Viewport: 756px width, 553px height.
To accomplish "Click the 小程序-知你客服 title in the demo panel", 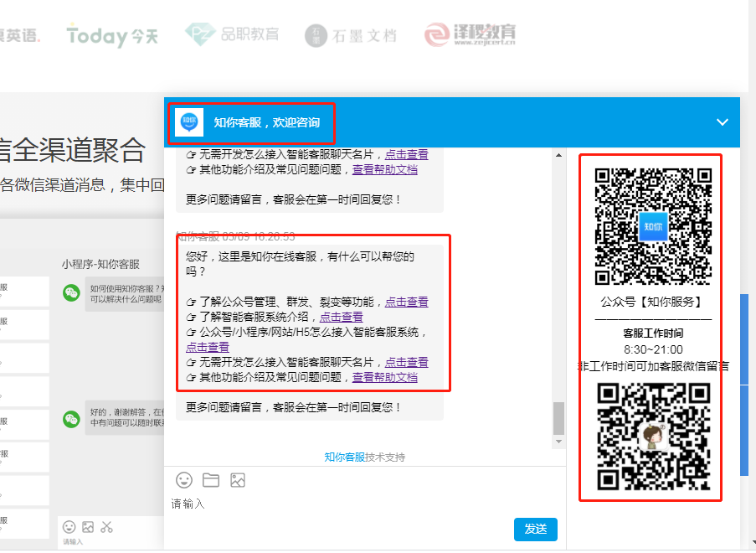I will point(100,265).
